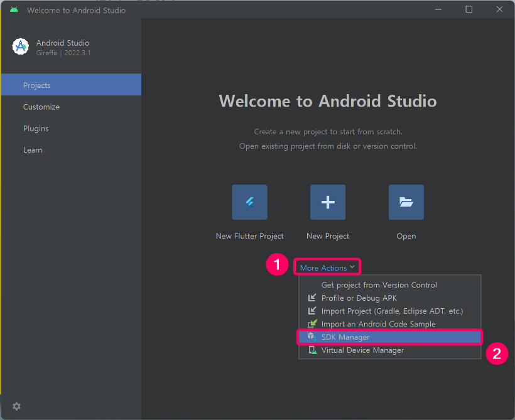Click the Android Studio logo icon

[x=20, y=46]
